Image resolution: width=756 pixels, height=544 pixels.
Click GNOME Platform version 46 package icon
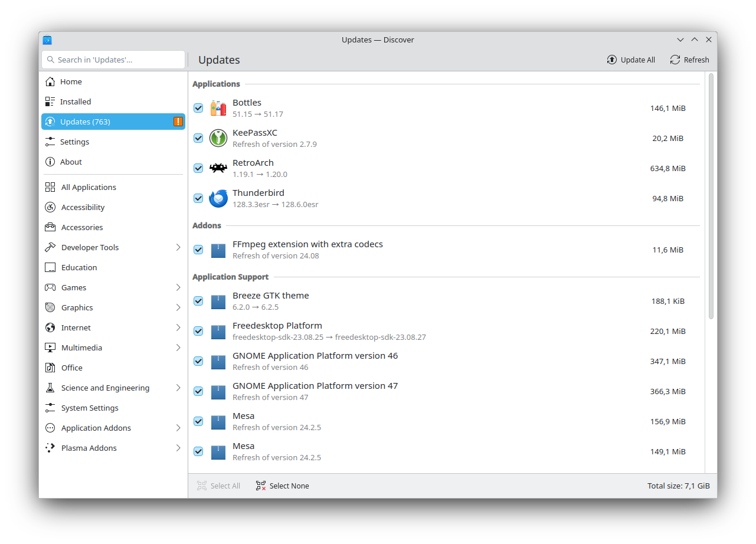[218, 361]
